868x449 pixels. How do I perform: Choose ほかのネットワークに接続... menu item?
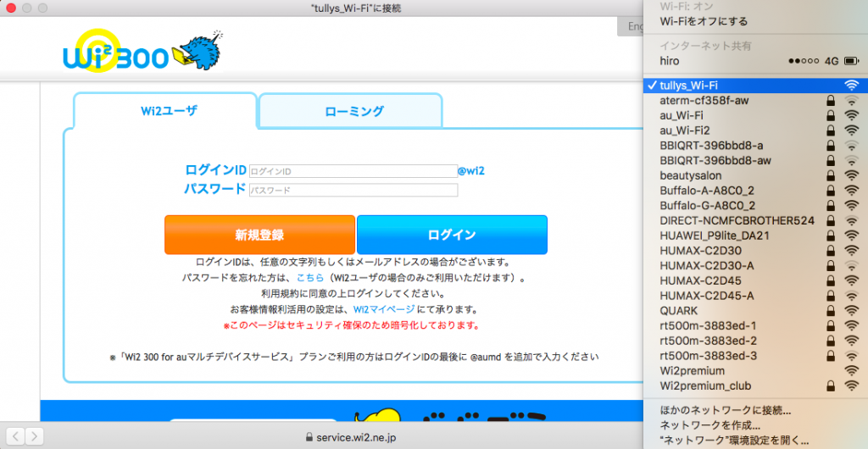pyautogui.click(x=756, y=411)
